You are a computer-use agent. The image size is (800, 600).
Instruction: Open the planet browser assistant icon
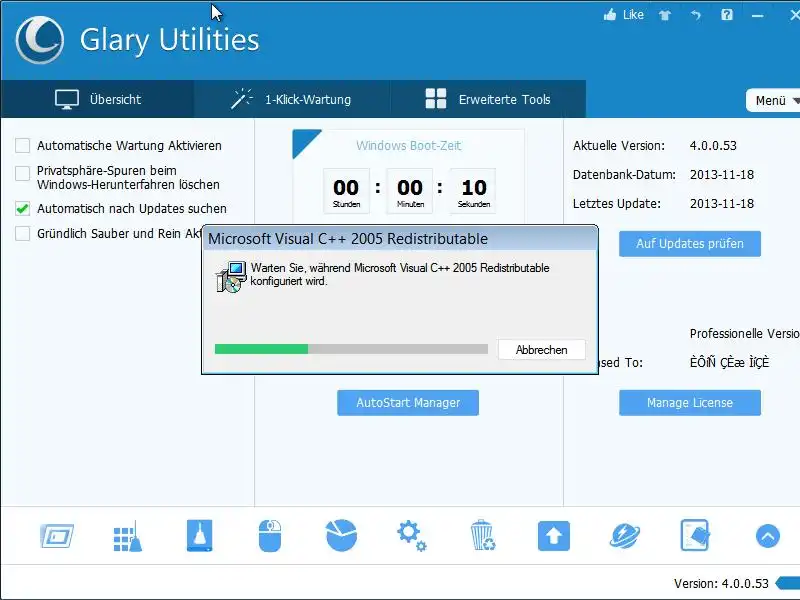pyautogui.click(x=625, y=536)
